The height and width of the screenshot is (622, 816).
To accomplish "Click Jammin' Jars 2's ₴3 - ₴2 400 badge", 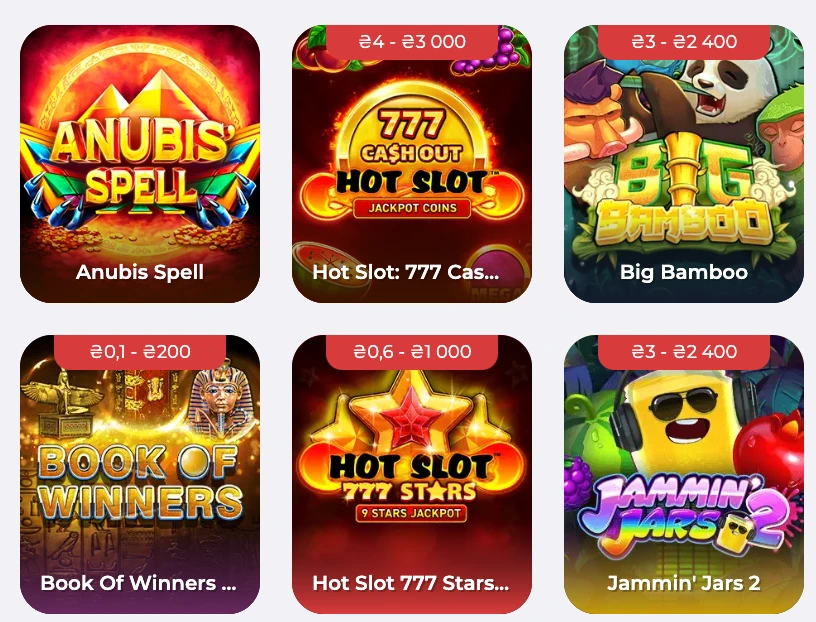I will (x=684, y=352).
